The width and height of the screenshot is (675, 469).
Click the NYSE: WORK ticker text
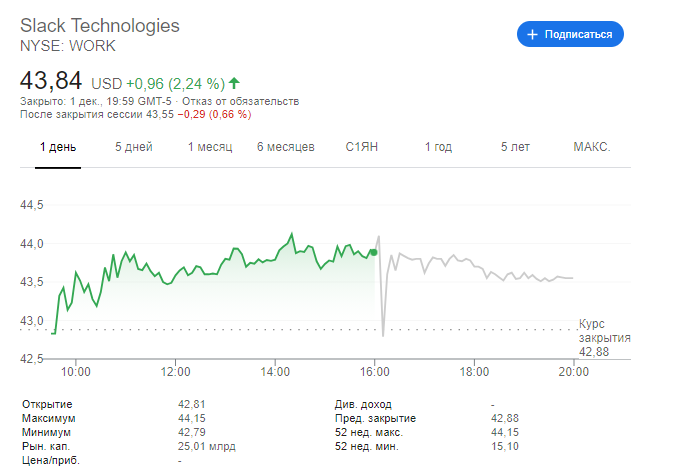(68, 46)
